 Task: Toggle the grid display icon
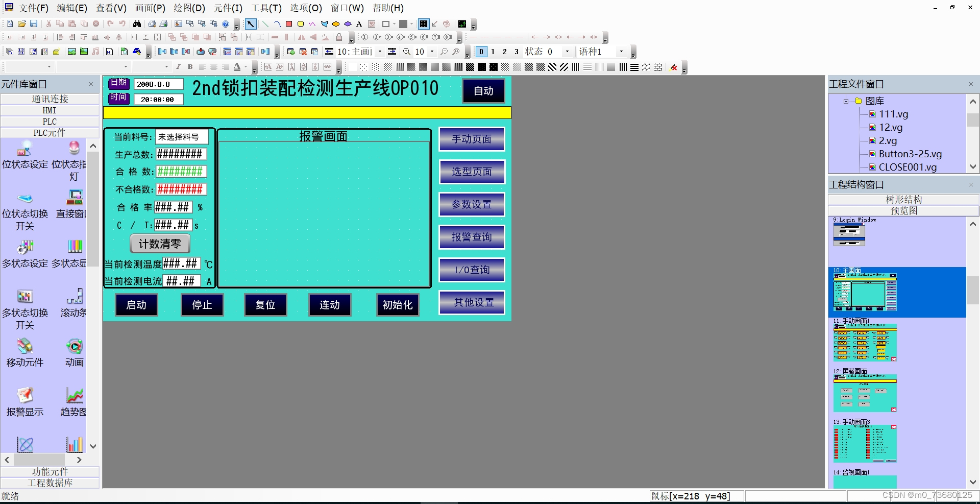pos(424,24)
